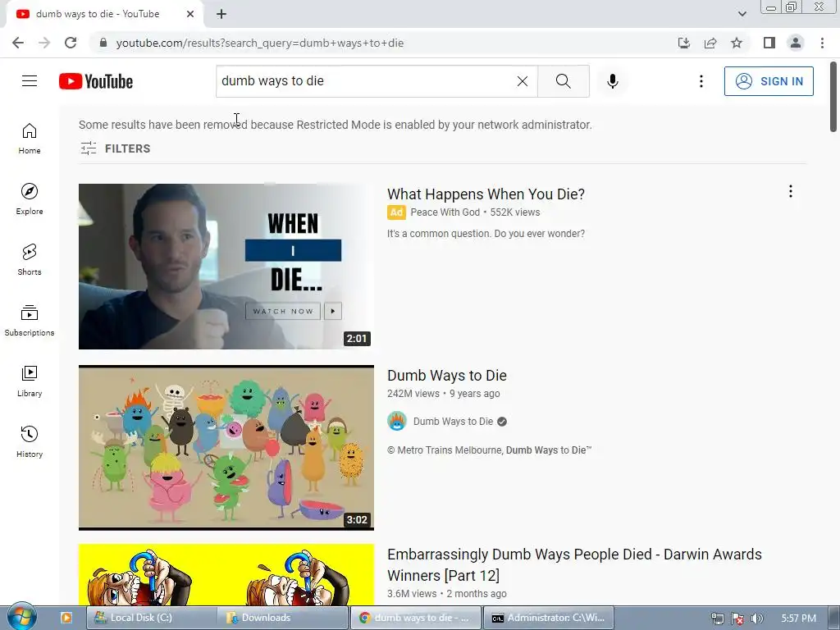Expand the search FILTERS options
Screen dimensions: 840x630
(x=115, y=148)
